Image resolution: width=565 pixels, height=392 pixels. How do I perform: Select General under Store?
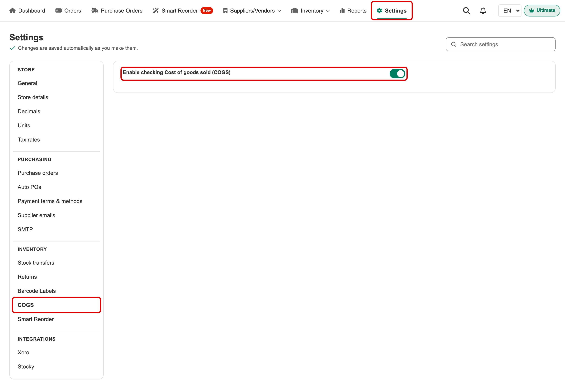[27, 83]
